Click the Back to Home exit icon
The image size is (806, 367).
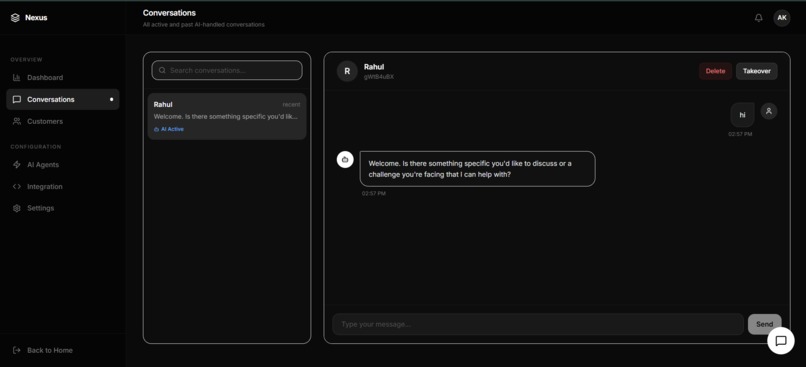(17, 350)
